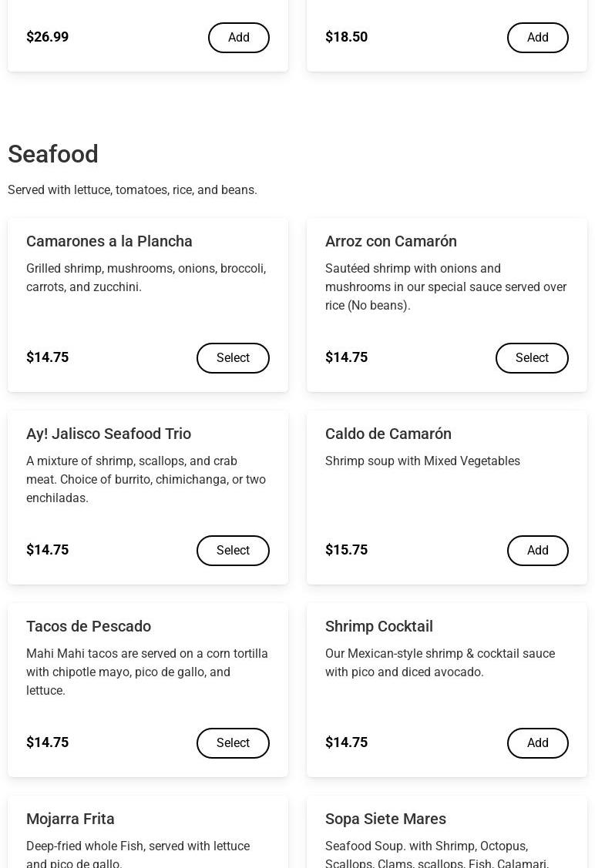Click the Seafood section heading

coord(53,154)
